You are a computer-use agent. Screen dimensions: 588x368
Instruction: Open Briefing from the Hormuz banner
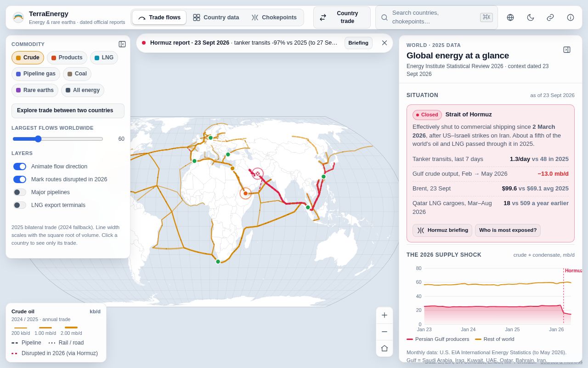click(358, 43)
